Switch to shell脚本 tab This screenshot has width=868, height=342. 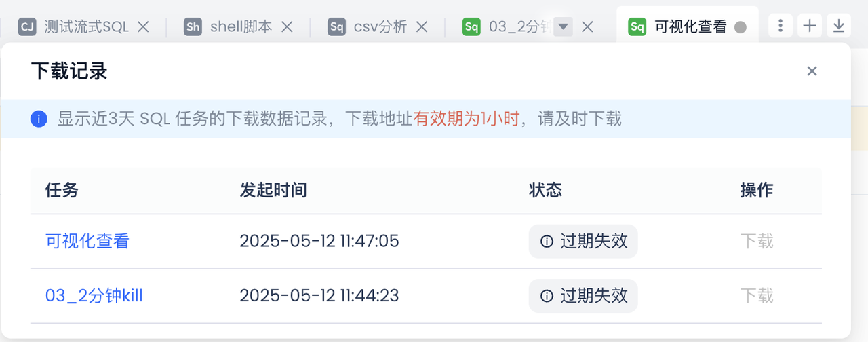click(x=241, y=26)
